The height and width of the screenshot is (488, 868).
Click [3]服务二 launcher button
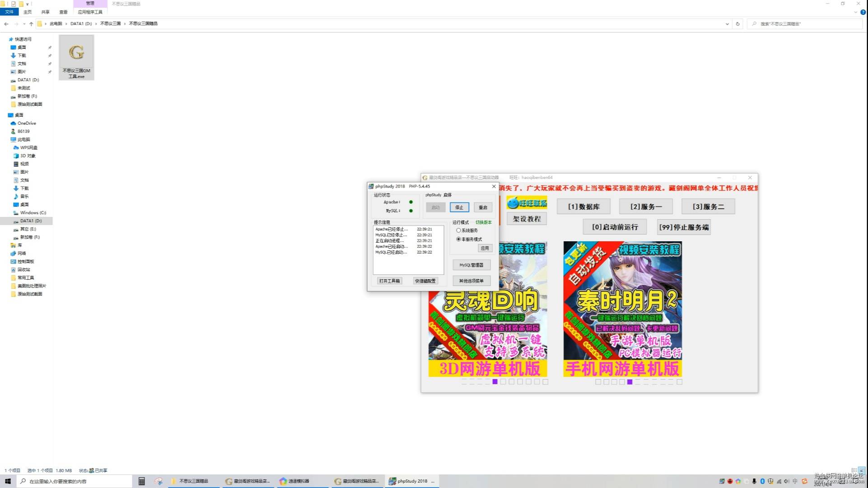pyautogui.click(x=708, y=206)
